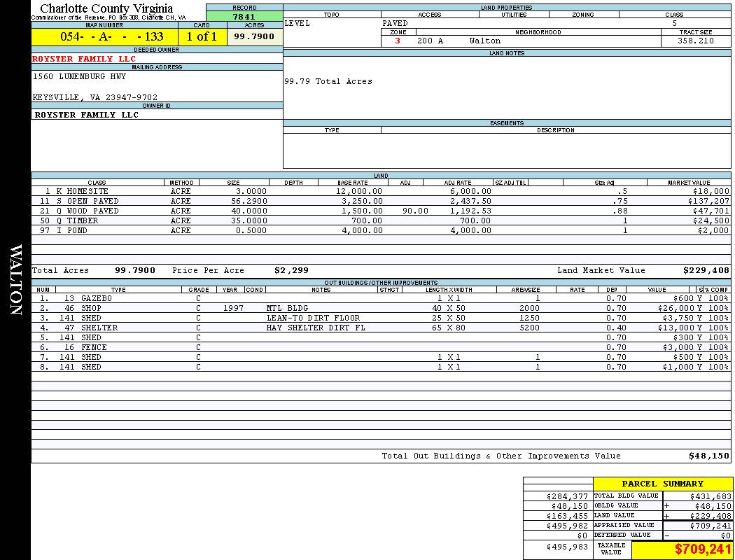Image resolution: width=735 pixels, height=560 pixels.
Task: Click the red zone number 3
Action: [398, 41]
